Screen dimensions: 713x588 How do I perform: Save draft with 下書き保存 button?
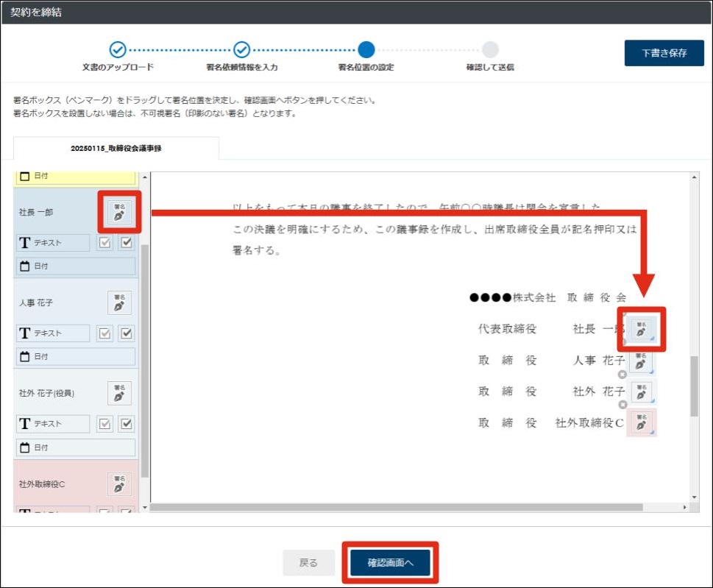click(x=664, y=53)
